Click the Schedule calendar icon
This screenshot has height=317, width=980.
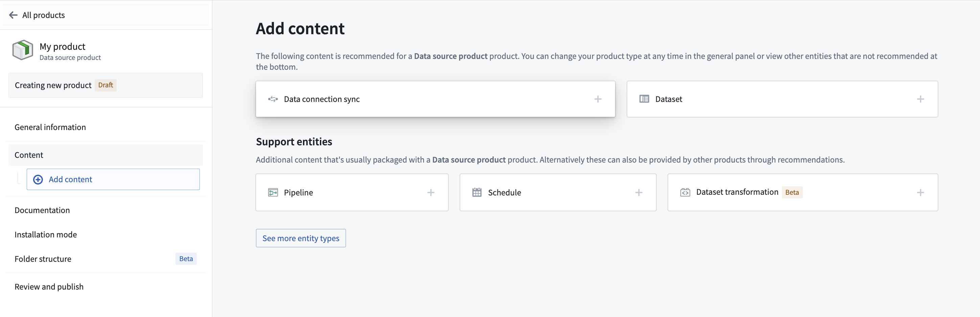[x=477, y=192]
